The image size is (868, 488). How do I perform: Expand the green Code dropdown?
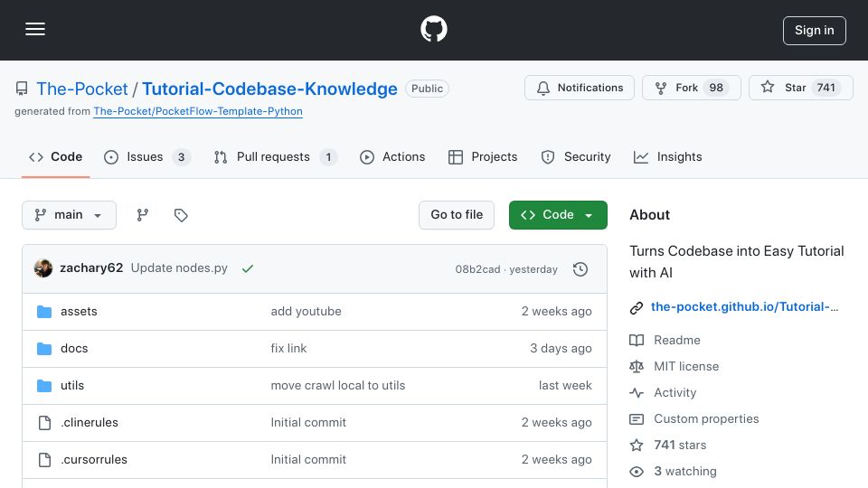click(558, 215)
